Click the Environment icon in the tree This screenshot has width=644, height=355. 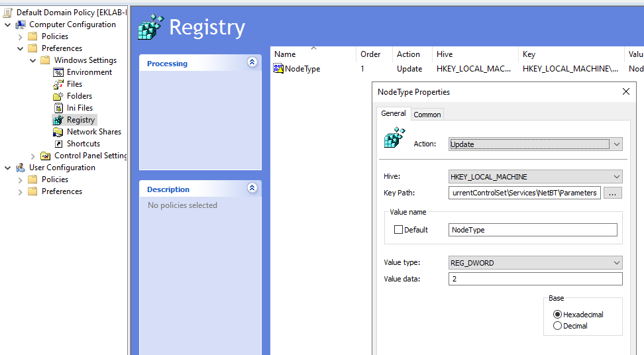point(58,72)
